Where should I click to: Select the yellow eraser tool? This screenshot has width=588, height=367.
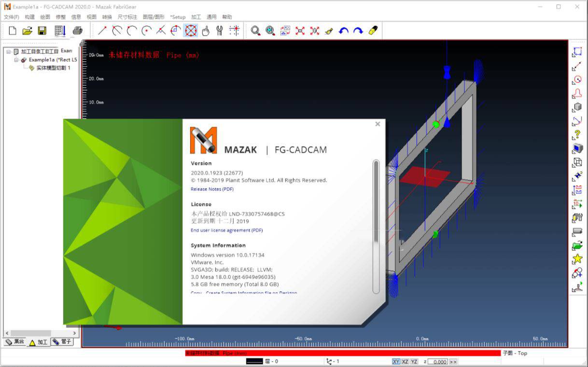tap(373, 31)
